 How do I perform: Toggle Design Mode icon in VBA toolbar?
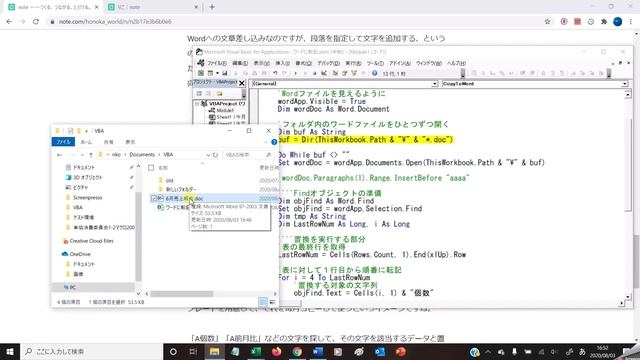(x=324, y=73)
